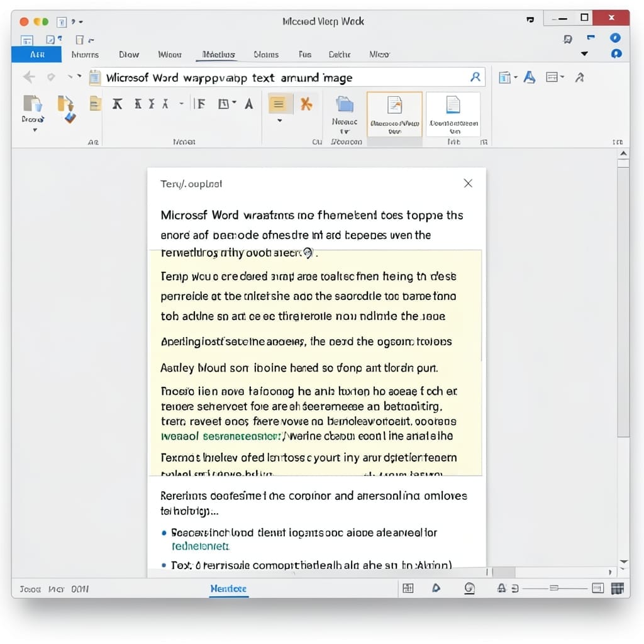The height and width of the screenshot is (644, 644).
Task: Click the zoom out button left of the slider
Action: [x=515, y=589]
